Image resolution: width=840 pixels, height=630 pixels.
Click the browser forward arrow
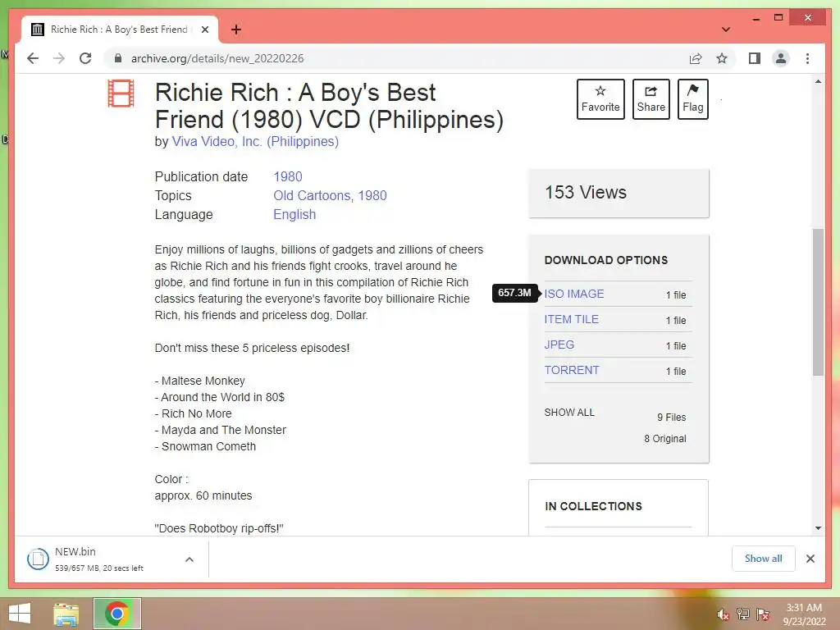coord(59,58)
